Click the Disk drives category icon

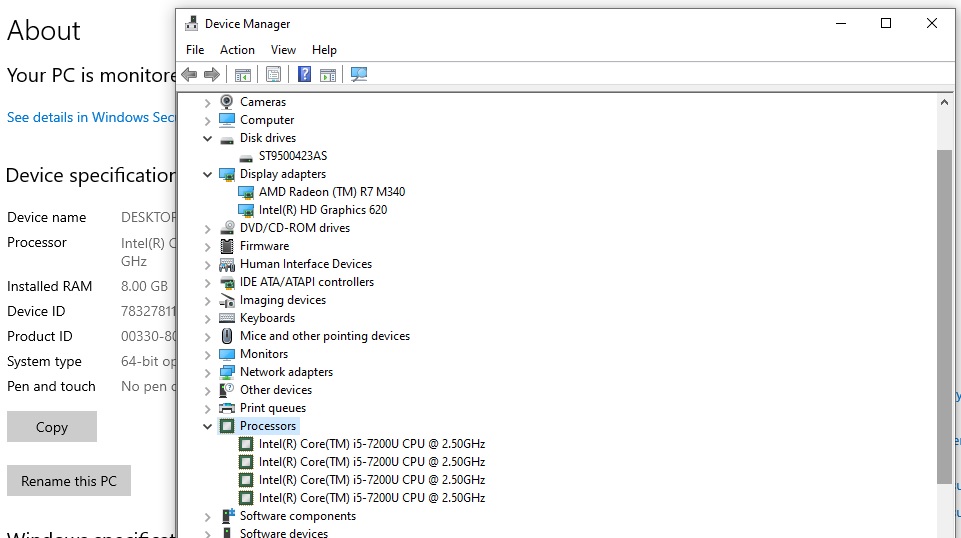pos(227,139)
